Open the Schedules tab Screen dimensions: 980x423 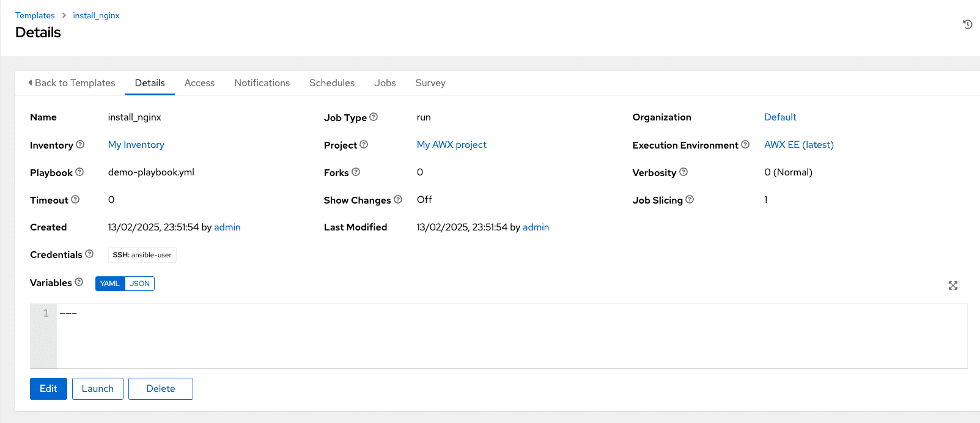pyautogui.click(x=332, y=83)
